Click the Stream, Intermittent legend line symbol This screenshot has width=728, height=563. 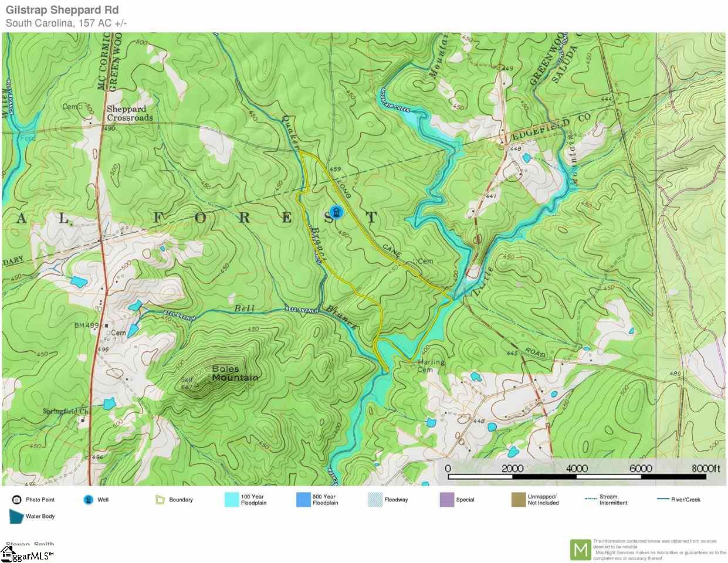591,499
